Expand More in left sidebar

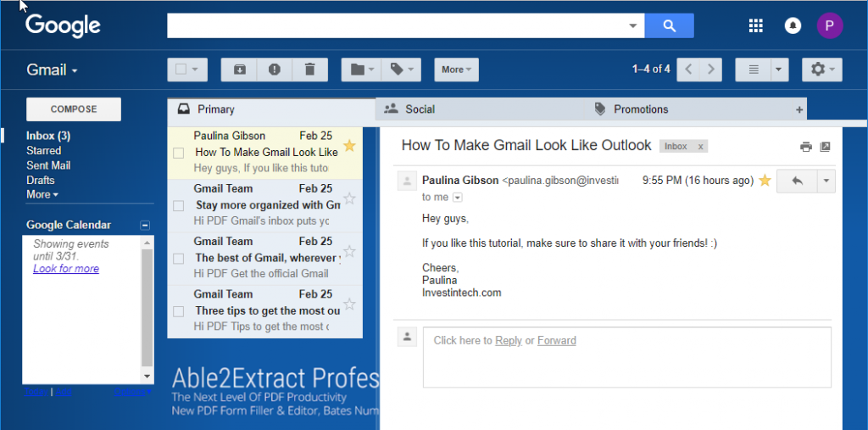click(x=42, y=194)
